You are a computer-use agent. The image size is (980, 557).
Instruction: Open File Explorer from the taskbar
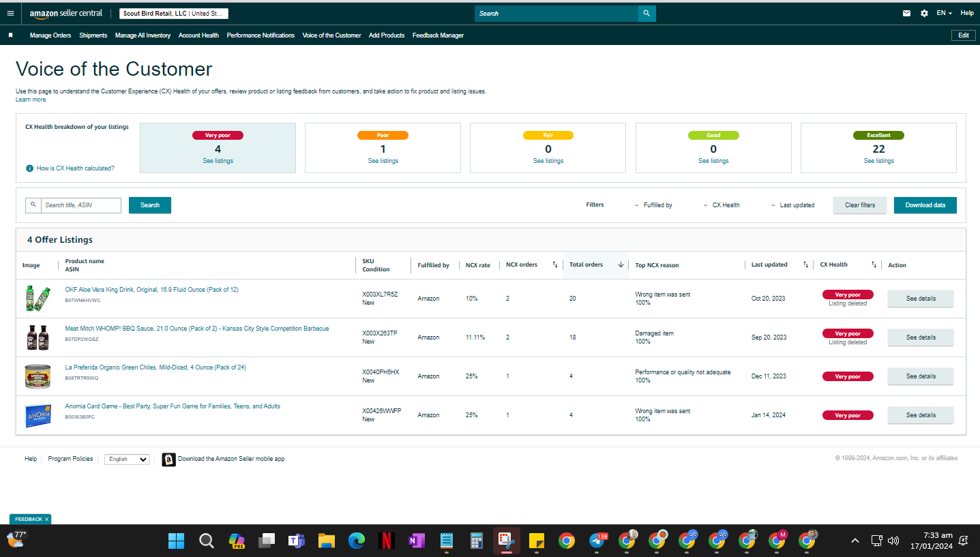pos(327,541)
